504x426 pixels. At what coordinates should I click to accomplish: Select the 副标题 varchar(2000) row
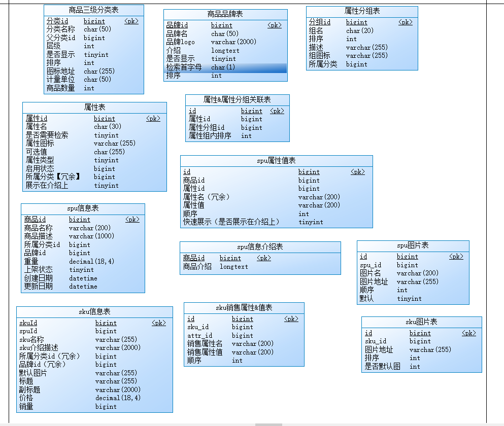(94, 389)
